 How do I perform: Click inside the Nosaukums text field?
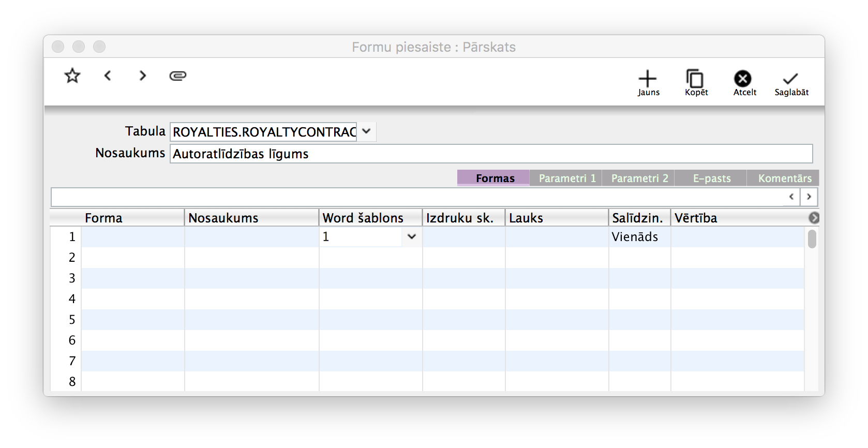point(490,154)
